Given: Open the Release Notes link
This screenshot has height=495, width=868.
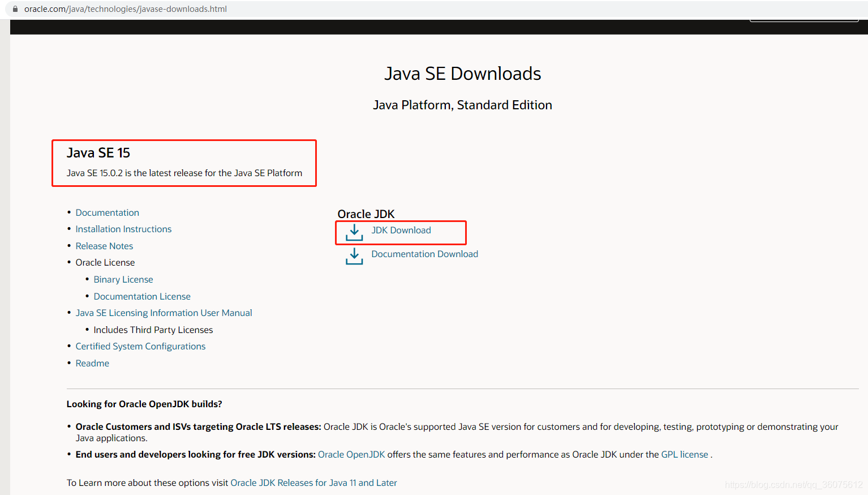Looking at the screenshot, I should 104,246.
